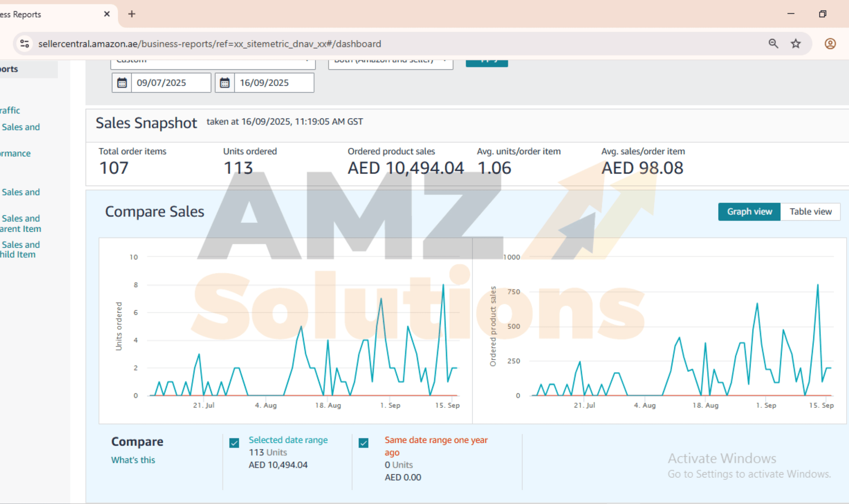Close the Business Reports tab
The width and height of the screenshot is (849, 504).
[x=107, y=14]
